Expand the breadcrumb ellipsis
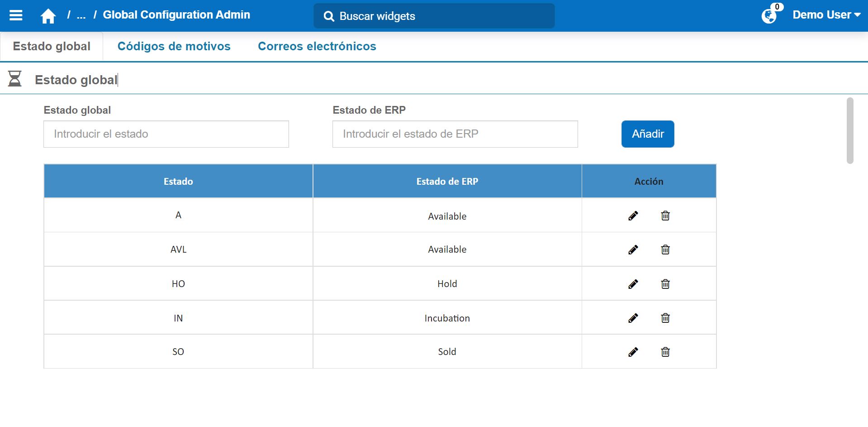The width and height of the screenshot is (868, 427). 81,15
